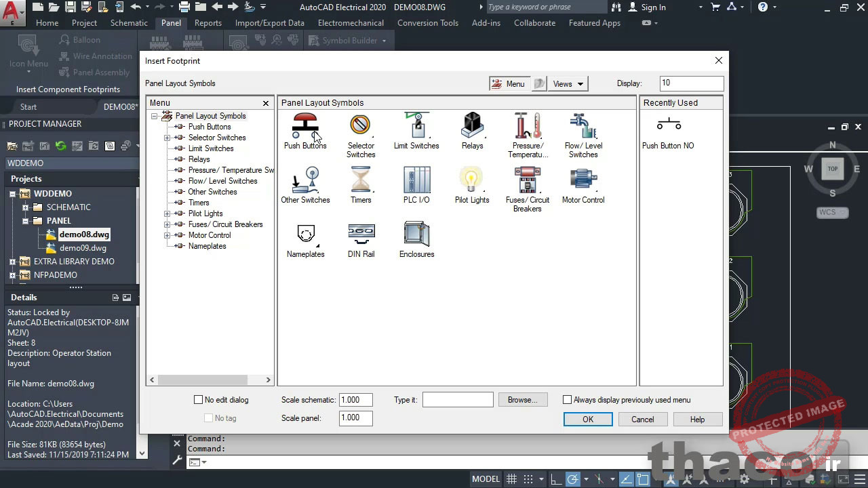
Task: Select Push Button NO from Recently Used
Action: (x=669, y=124)
